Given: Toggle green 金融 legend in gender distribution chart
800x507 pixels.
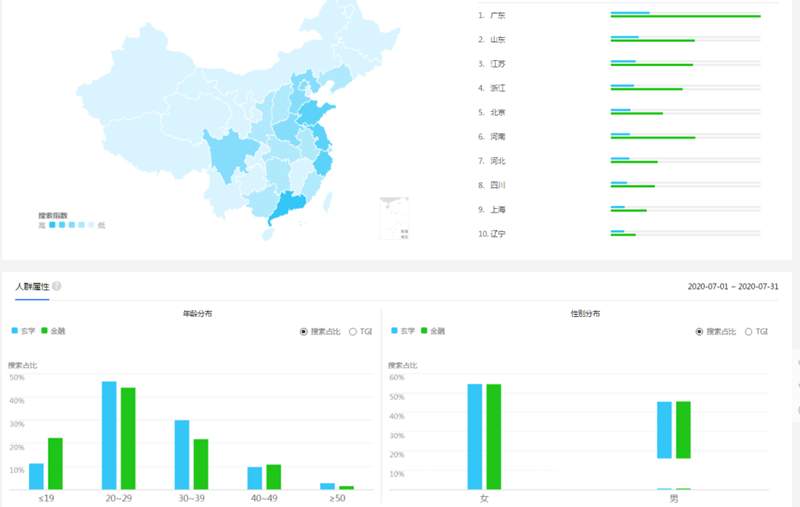Looking at the screenshot, I should pos(432,331).
